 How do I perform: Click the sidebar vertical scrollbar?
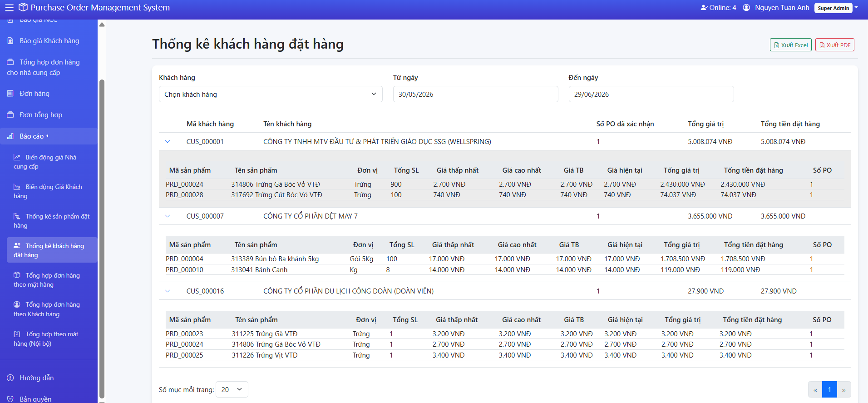click(102, 239)
